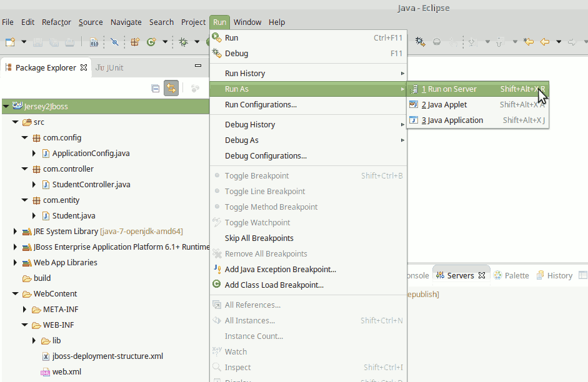
Task: Click the Debug bug icon in toolbar
Action: (x=183, y=42)
